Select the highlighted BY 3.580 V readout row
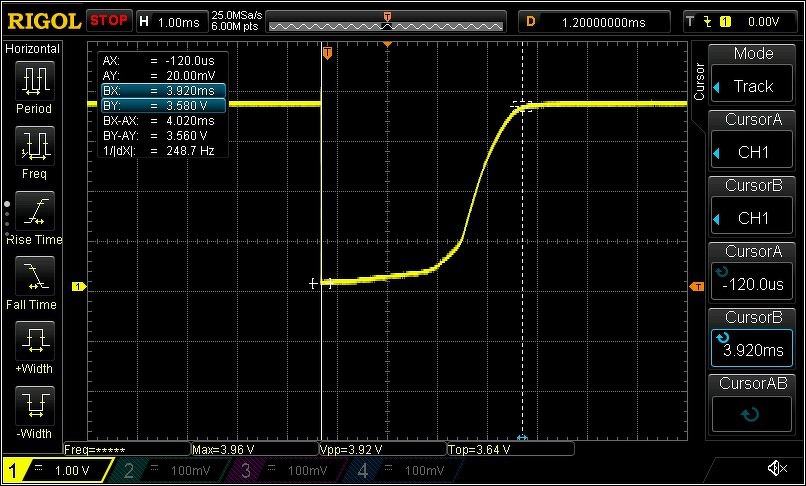This screenshot has height=486, width=806. pyautogui.click(x=163, y=105)
